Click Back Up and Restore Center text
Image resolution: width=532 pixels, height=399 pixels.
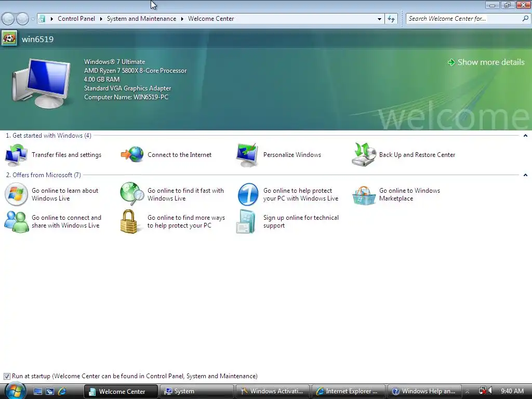(417, 155)
